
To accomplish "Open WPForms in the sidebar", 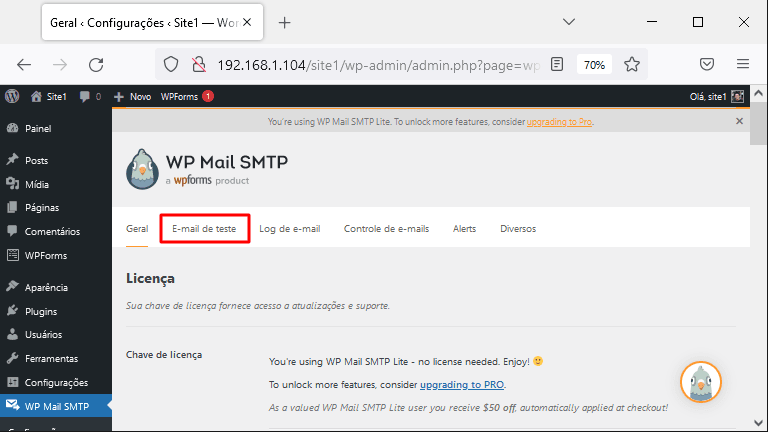I will pos(46,256).
